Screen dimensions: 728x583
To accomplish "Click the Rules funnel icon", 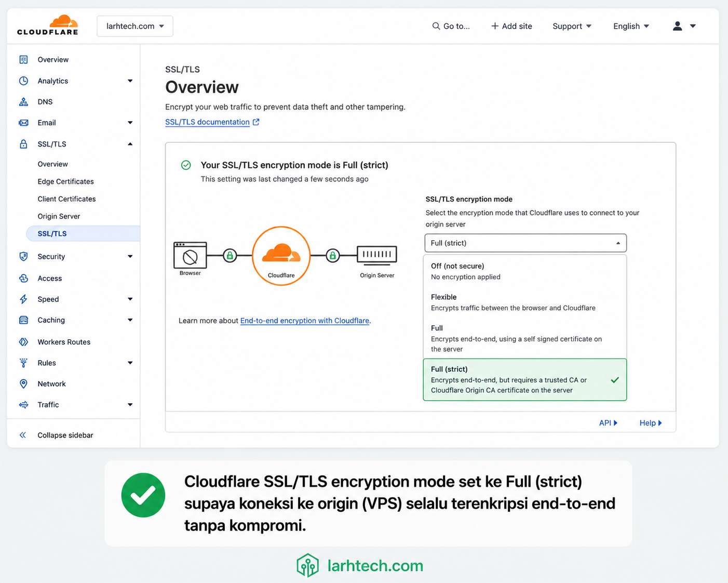I will tap(23, 363).
